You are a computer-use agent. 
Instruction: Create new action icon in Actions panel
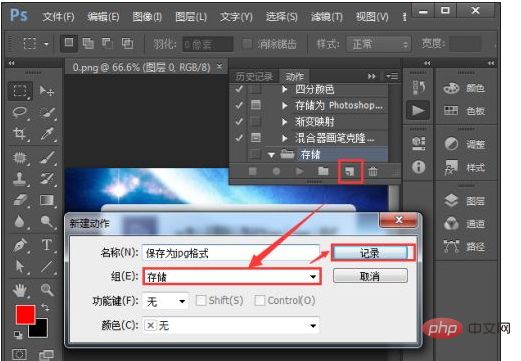tap(349, 171)
